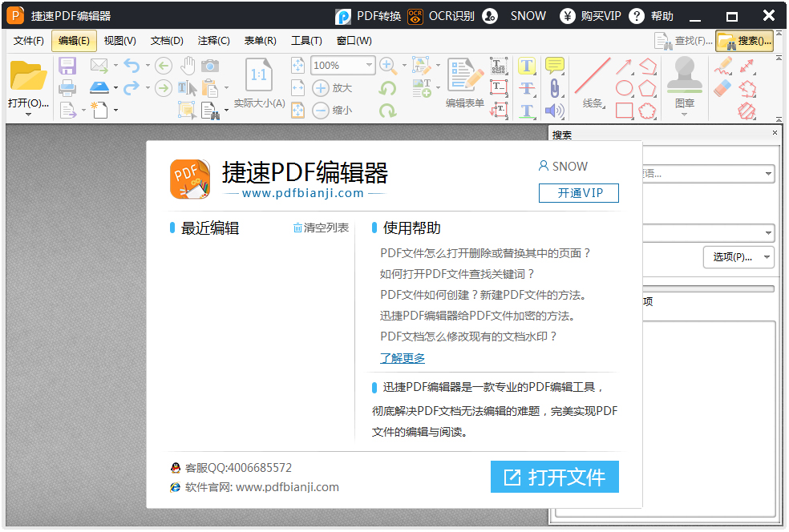Open the search location combo box

click(x=709, y=233)
